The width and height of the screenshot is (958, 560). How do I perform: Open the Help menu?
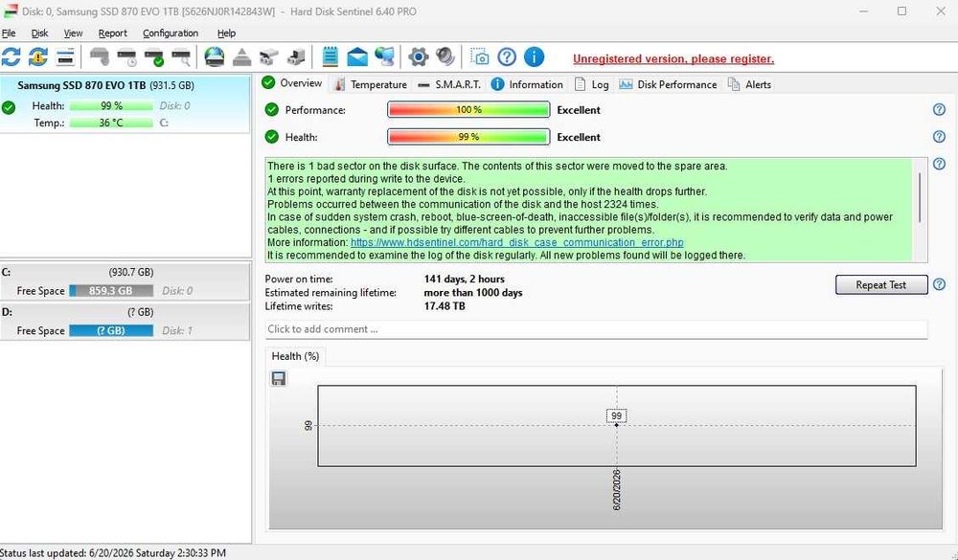(227, 33)
